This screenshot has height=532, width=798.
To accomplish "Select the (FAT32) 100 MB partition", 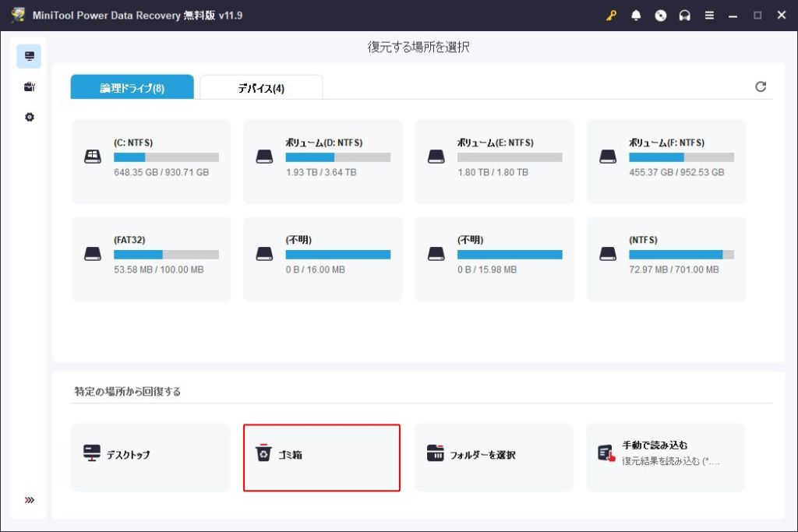I will 150,259.
